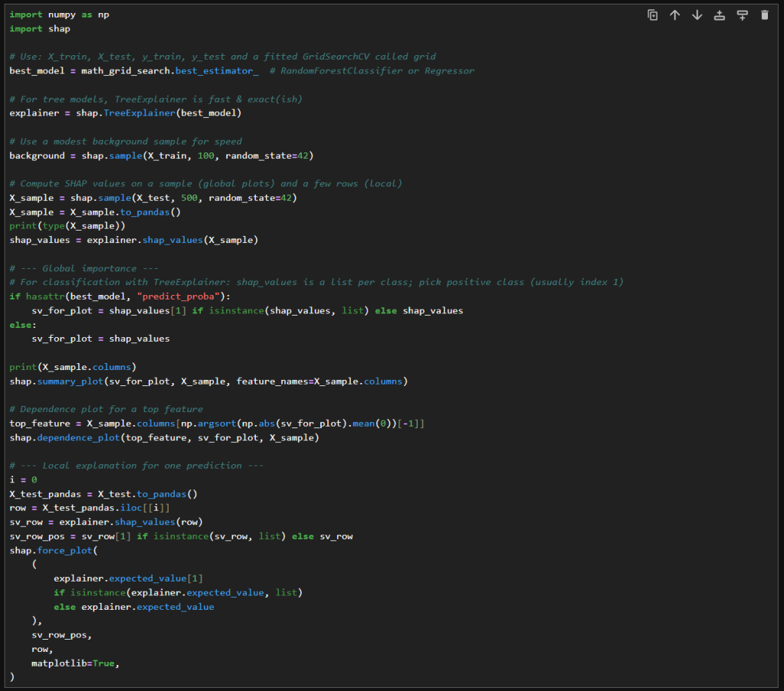Move the cell down
Image resolution: width=784 pixels, height=691 pixels.
point(697,15)
